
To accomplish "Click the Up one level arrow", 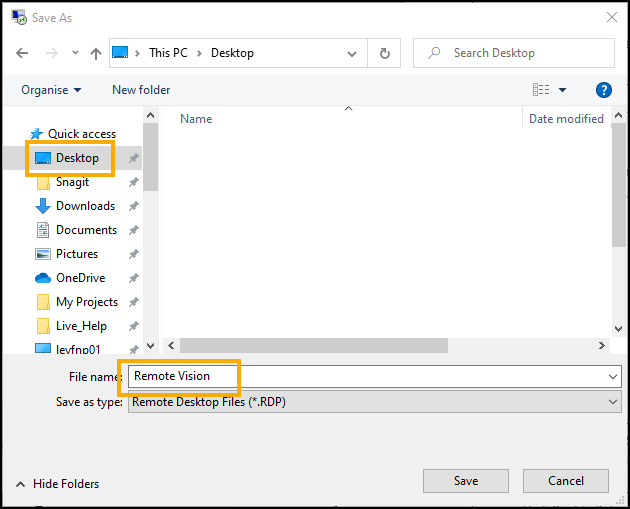I will coord(96,53).
